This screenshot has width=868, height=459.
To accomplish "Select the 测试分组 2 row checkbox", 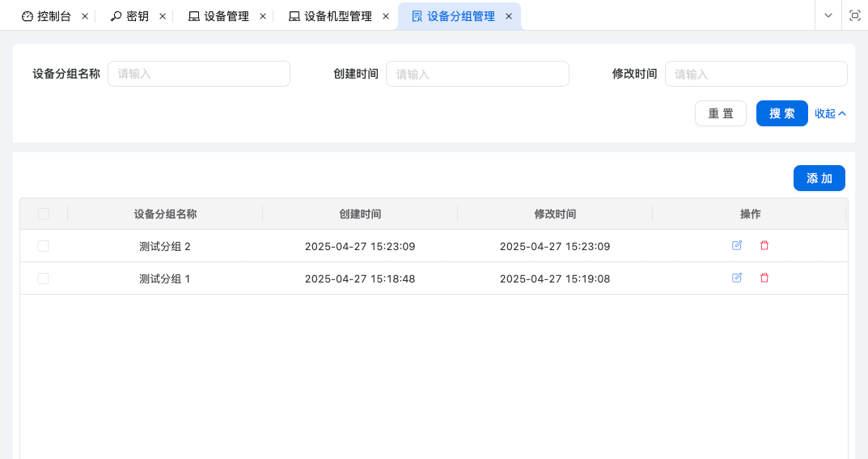I will [44, 246].
